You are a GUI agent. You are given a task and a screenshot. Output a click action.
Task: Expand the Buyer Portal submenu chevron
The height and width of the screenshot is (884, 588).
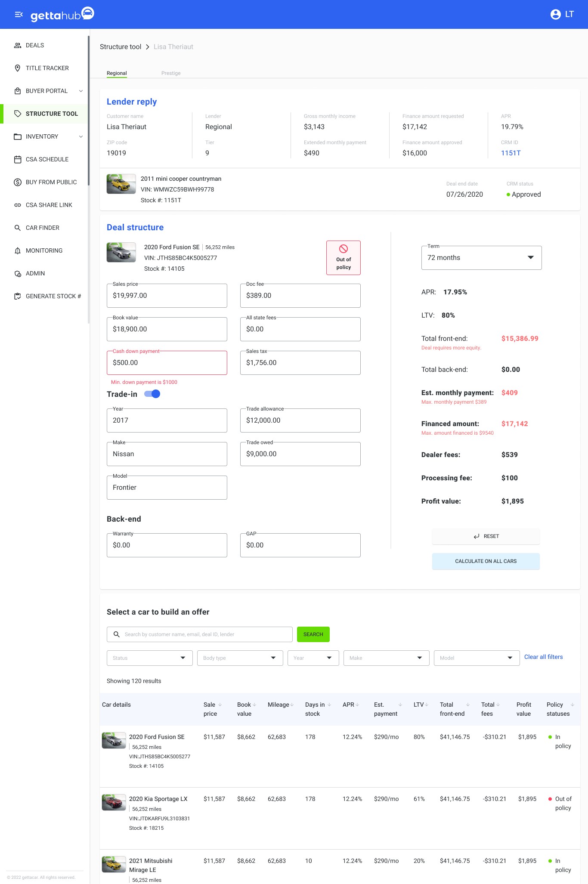(81, 91)
